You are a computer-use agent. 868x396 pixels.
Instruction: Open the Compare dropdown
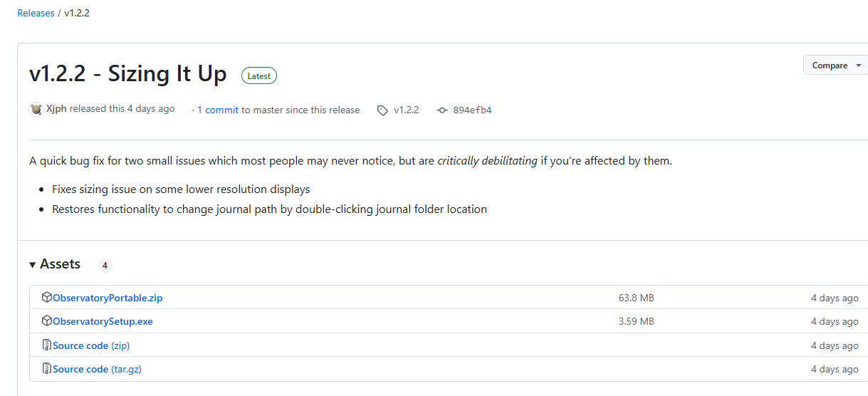tap(836, 66)
